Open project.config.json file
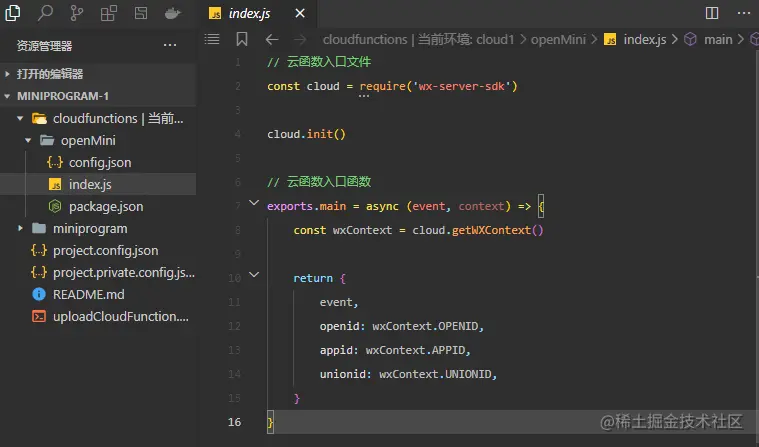The height and width of the screenshot is (447, 759). click(98, 250)
